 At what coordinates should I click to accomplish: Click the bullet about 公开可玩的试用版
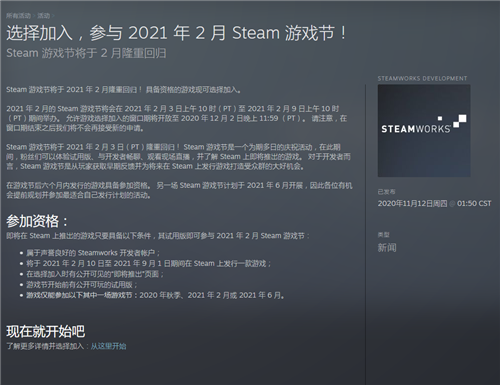tap(82, 285)
